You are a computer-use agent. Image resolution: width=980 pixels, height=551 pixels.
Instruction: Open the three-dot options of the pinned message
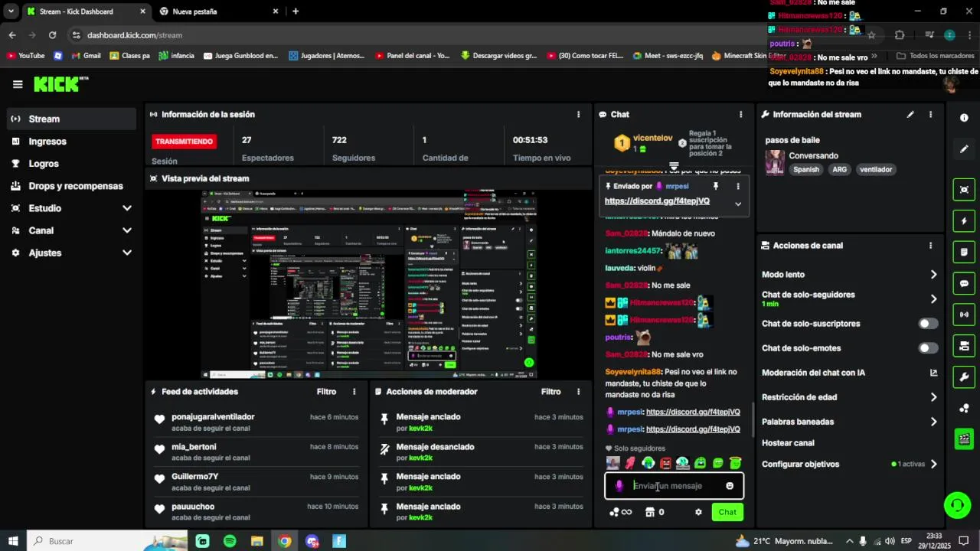coord(738,186)
